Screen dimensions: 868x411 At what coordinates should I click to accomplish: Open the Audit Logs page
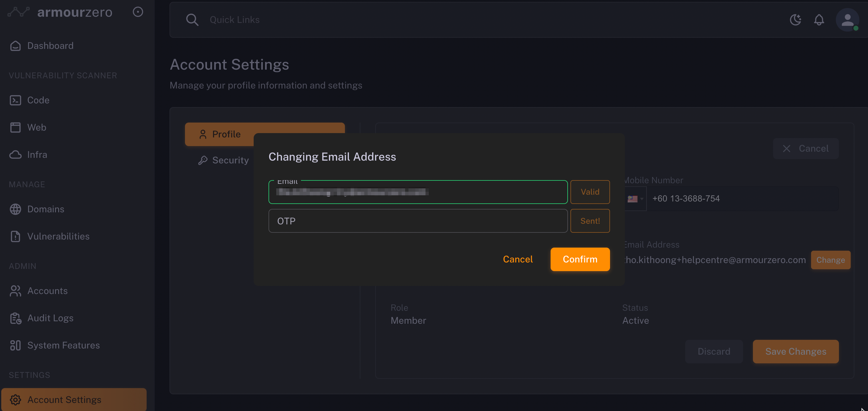point(50,318)
